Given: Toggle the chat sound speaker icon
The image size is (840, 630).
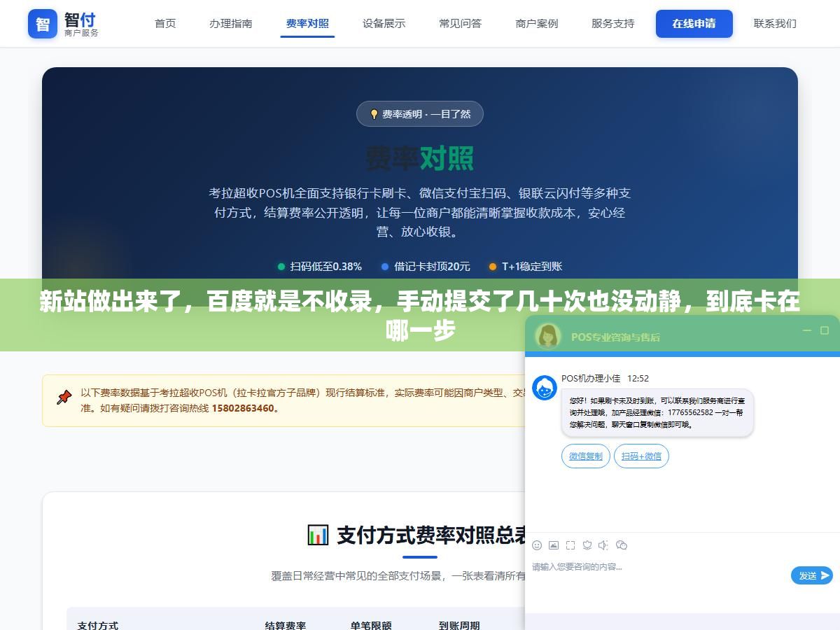Looking at the screenshot, I should (603, 545).
